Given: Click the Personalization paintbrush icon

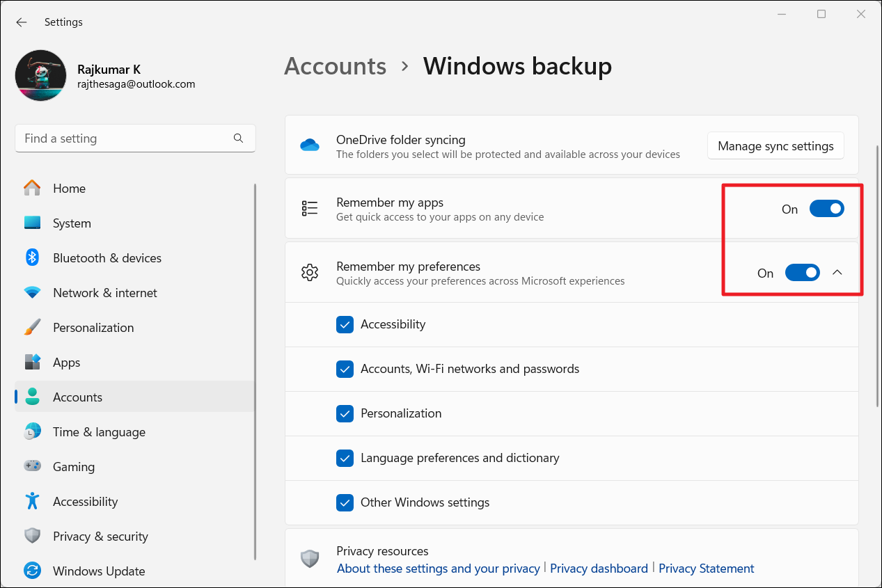Looking at the screenshot, I should click(32, 328).
